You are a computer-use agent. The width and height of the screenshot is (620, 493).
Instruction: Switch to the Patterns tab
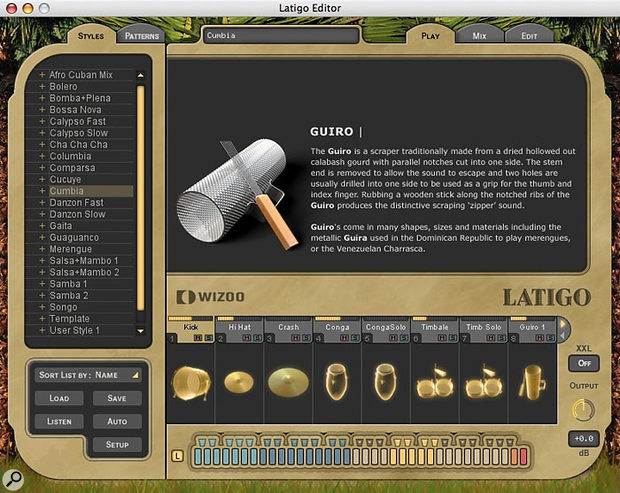142,36
